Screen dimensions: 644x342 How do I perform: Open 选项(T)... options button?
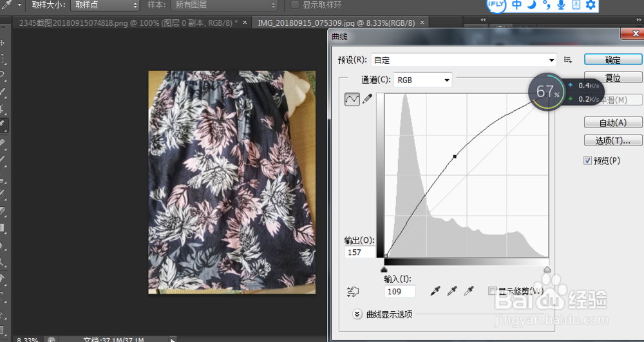tap(613, 141)
